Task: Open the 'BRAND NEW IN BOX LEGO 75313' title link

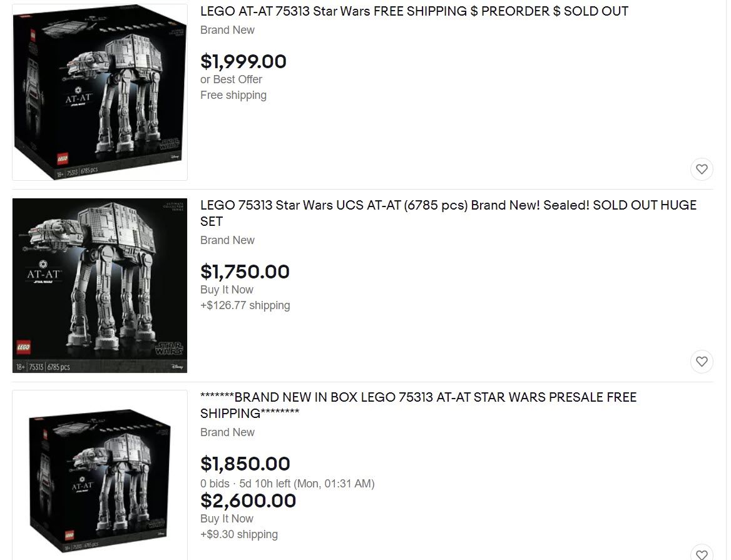Action: [x=418, y=397]
